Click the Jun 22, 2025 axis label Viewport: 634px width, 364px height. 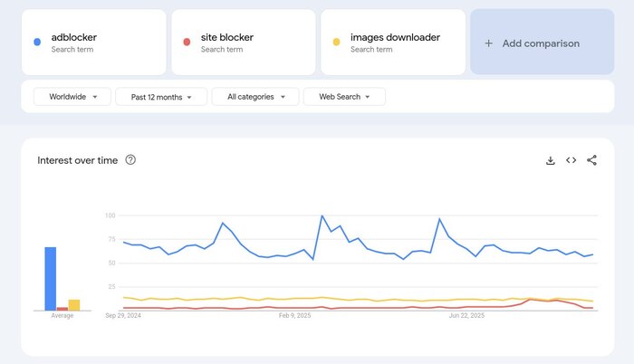[x=467, y=316]
